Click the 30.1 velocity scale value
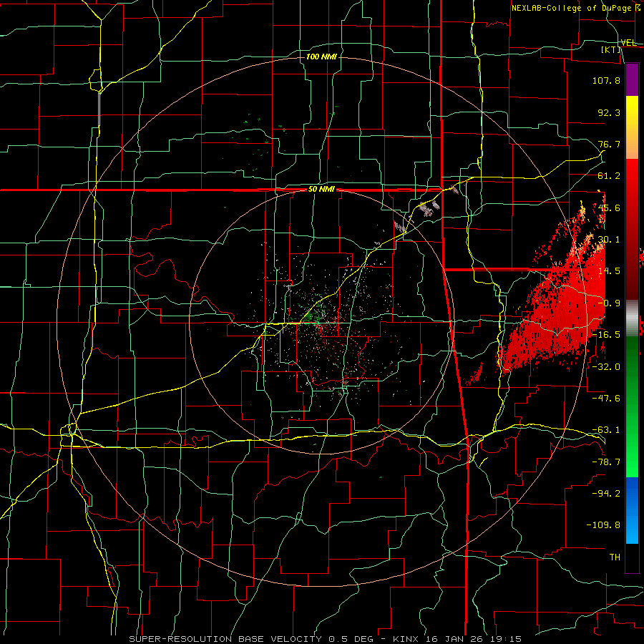Viewport: 644px width, 644px height. (x=609, y=240)
